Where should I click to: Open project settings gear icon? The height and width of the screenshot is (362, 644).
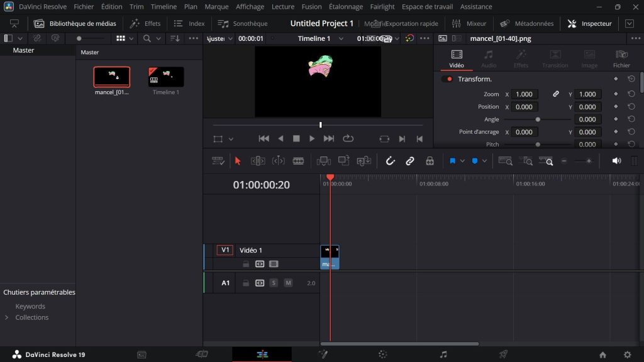[x=627, y=354]
